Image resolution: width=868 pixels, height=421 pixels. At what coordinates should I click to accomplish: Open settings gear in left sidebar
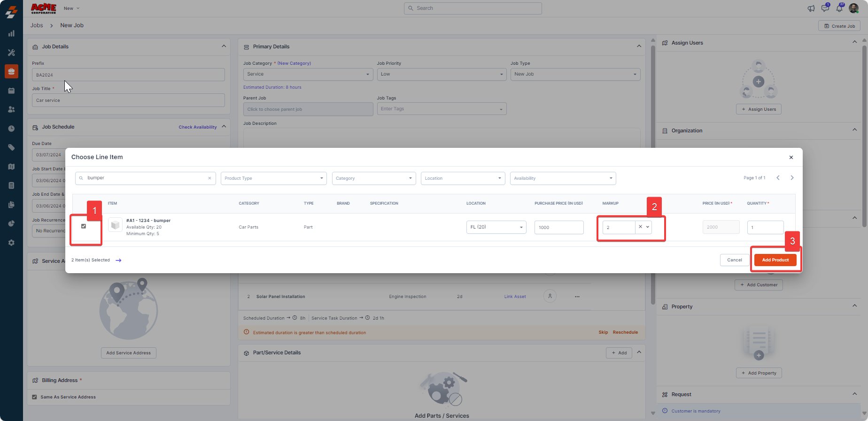(x=11, y=243)
